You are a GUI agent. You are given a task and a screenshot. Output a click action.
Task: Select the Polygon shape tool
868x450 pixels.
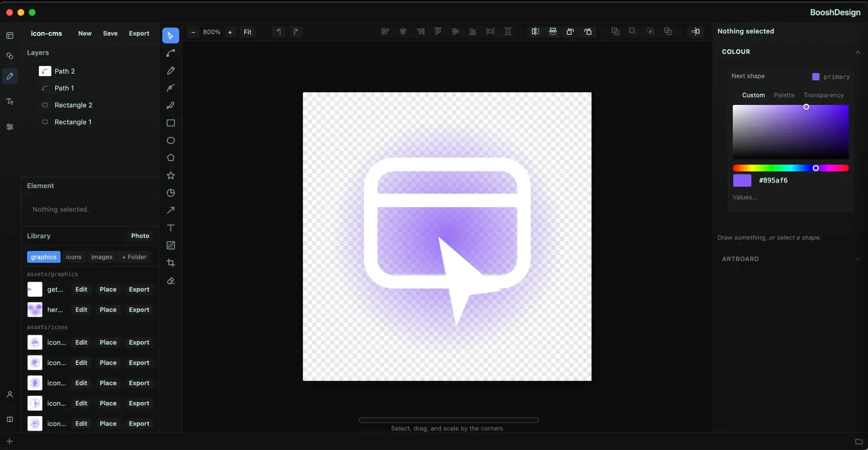[x=170, y=158]
